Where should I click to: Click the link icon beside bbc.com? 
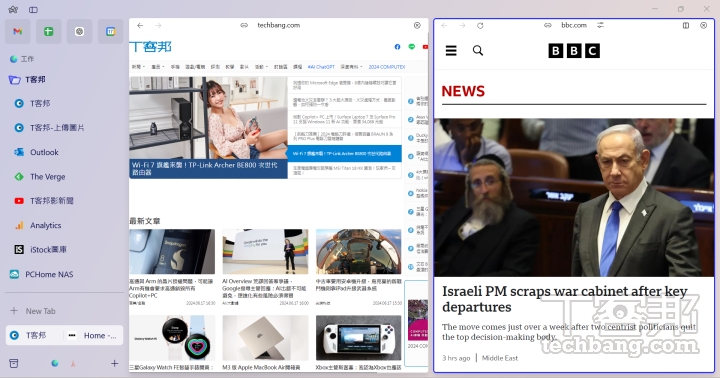pos(548,25)
